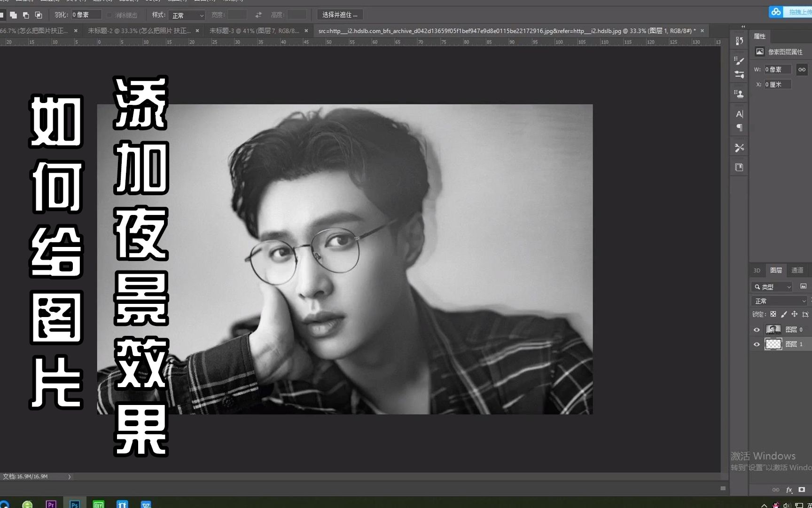Image resolution: width=812 pixels, height=508 pixels.
Task: Open the 属性 panel tab
Action: coord(760,36)
